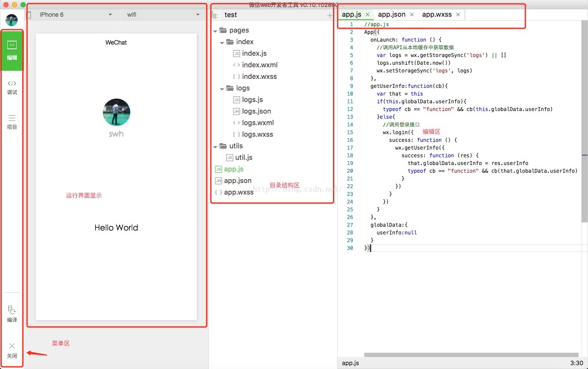The image size is (588, 369).
Task: Switch to the app.wxss editor tab
Action: click(x=437, y=15)
